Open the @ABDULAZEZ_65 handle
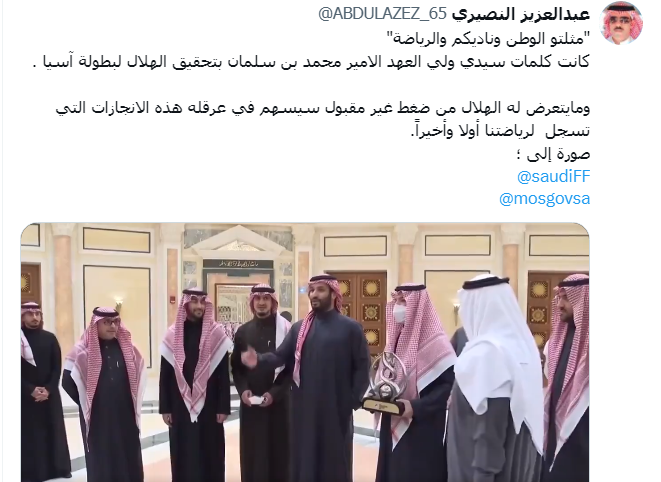The height and width of the screenshot is (482, 661). (382, 14)
